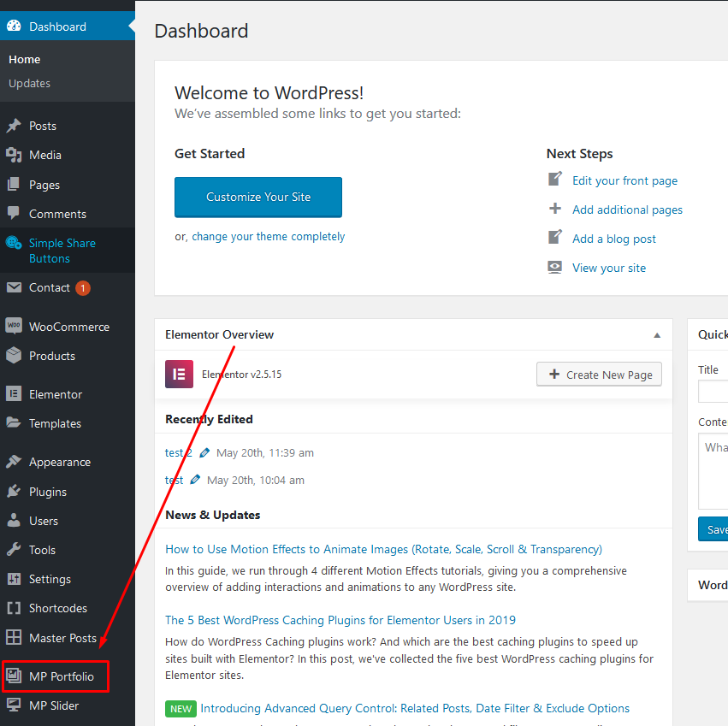Screen dimensions: 728x726
Task: Click the Simple Share Buttons icon
Action: coord(14,243)
